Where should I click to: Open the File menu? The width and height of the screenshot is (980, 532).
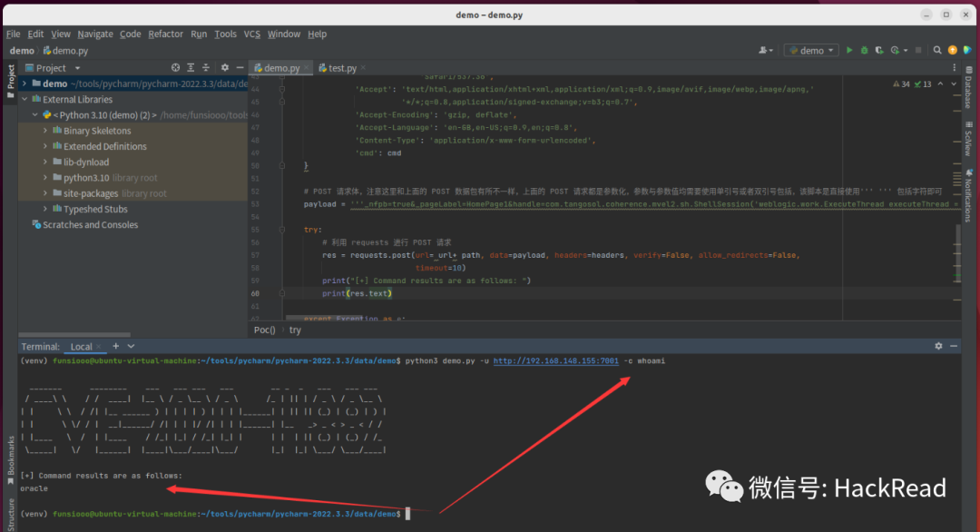point(13,34)
